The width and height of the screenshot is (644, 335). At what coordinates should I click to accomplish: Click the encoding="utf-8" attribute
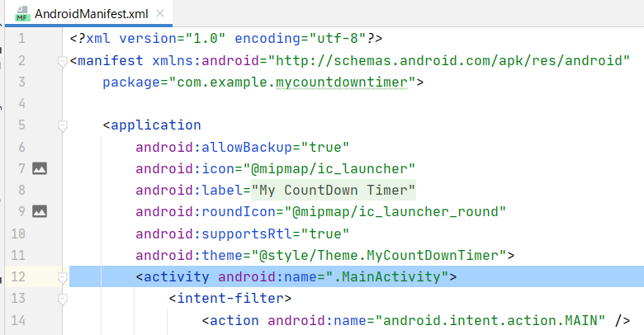pos(301,39)
